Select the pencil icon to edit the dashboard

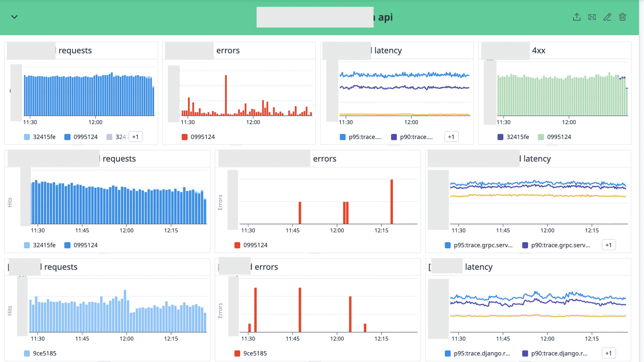[x=608, y=17]
